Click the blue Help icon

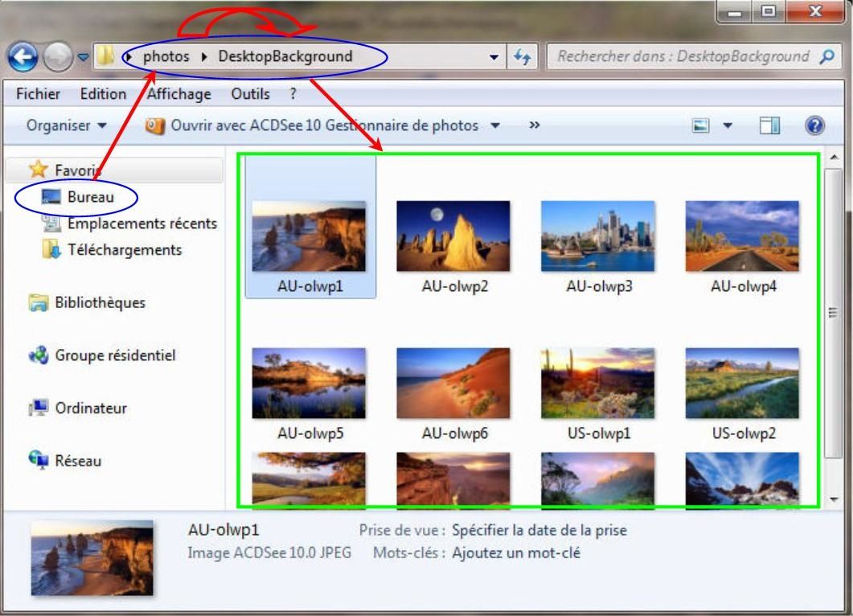click(814, 125)
